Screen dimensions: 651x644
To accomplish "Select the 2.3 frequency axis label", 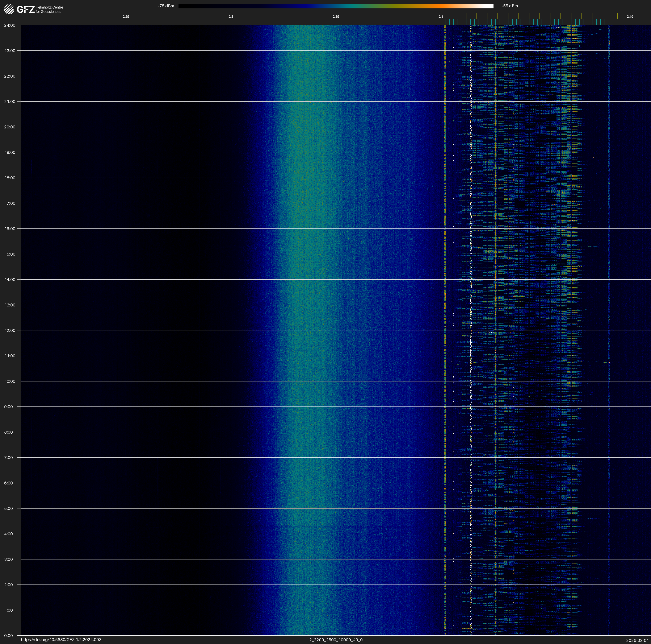I will coord(231,17).
